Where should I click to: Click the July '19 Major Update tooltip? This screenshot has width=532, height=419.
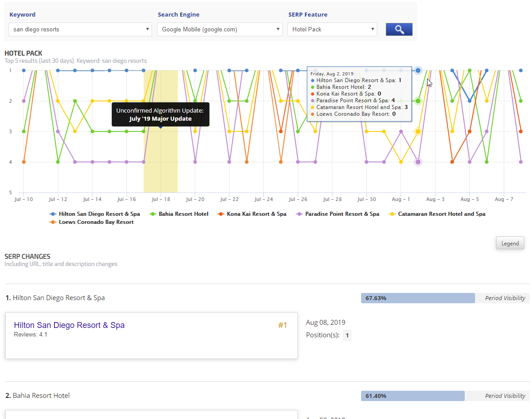click(160, 115)
